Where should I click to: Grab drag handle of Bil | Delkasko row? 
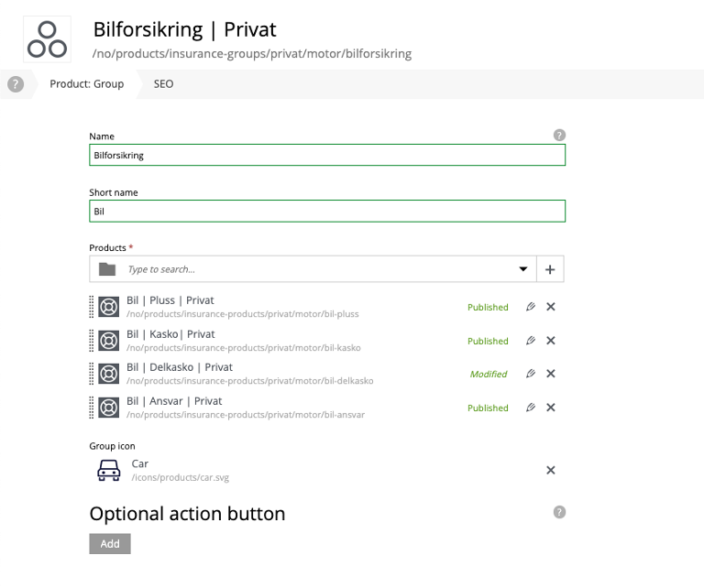92,374
